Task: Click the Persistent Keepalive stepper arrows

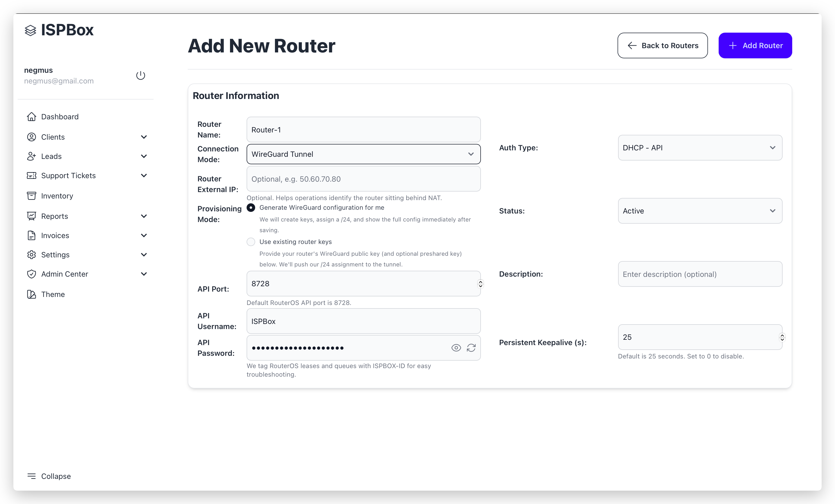Action: point(782,337)
